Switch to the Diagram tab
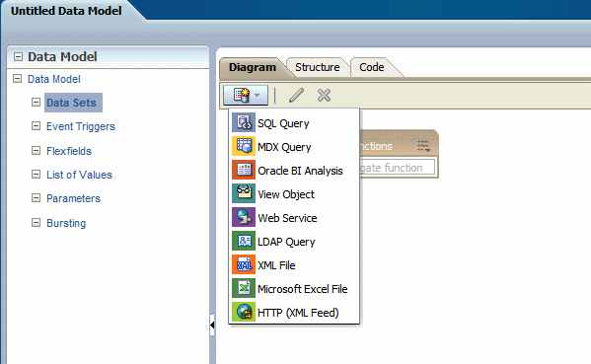The height and width of the screenshot is (364, 591). click(253, 67)
